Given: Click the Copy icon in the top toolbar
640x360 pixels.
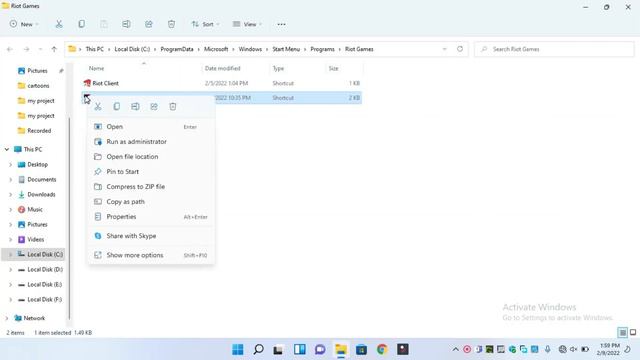Looking at the screenshot, I should point(82,24).
